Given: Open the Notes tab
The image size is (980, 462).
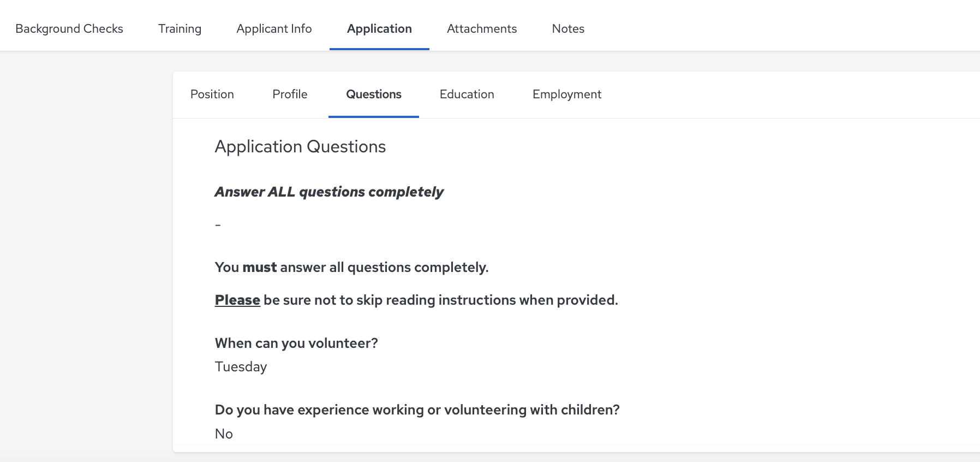Looking at the screenshot, I should point(568,28).
